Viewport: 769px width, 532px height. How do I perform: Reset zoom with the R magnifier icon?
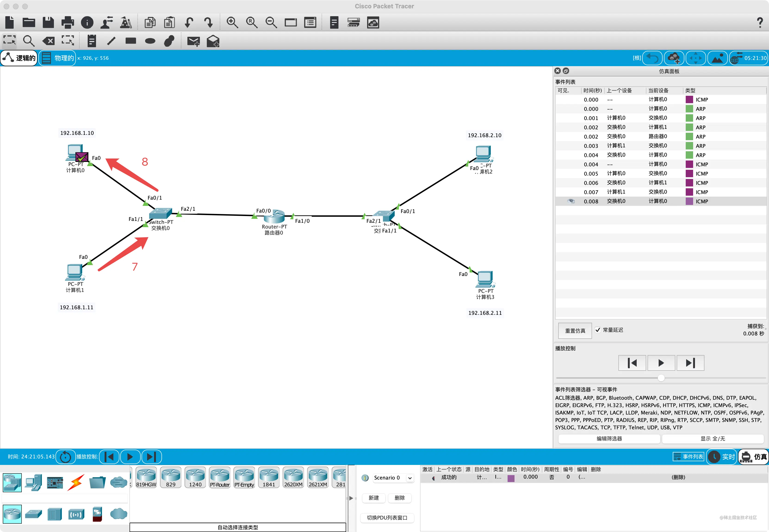[252, 22]
